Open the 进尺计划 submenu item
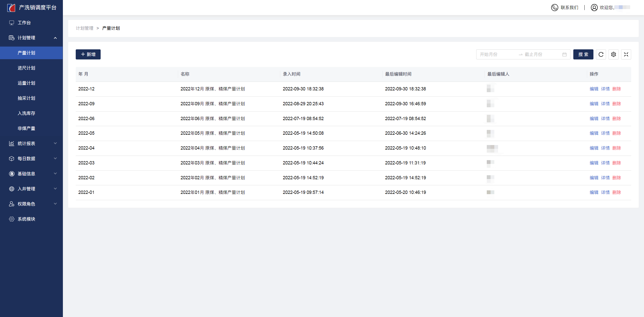 pos(26,68)
